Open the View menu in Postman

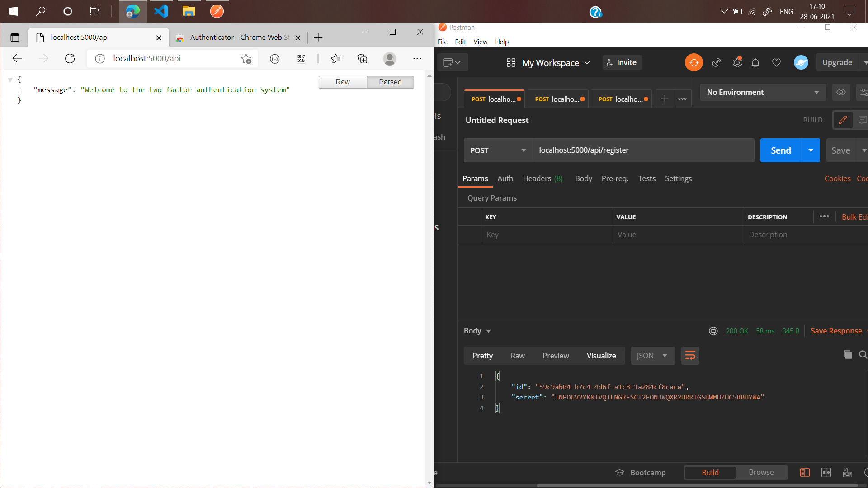coord(480,42)
